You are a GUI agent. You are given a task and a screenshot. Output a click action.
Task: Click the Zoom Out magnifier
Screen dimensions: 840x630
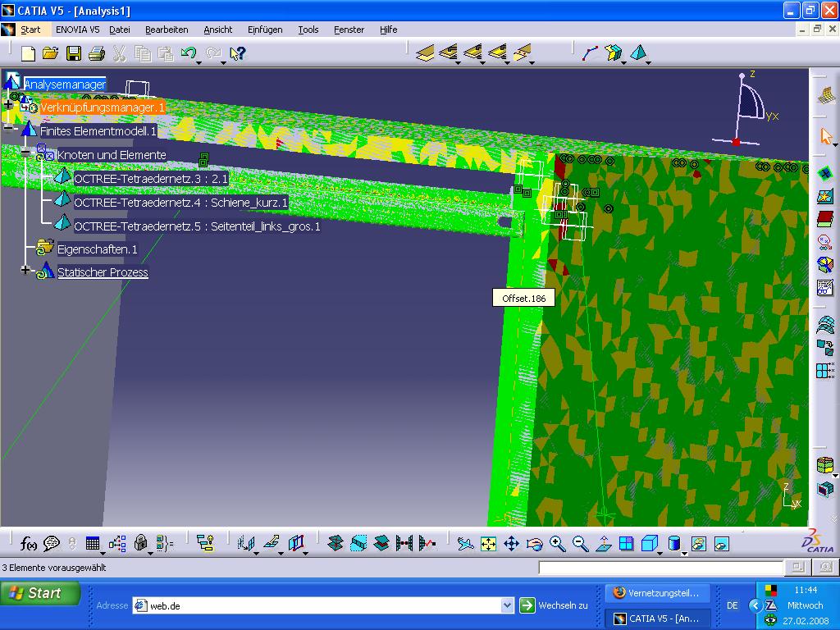tap(581, 544)
